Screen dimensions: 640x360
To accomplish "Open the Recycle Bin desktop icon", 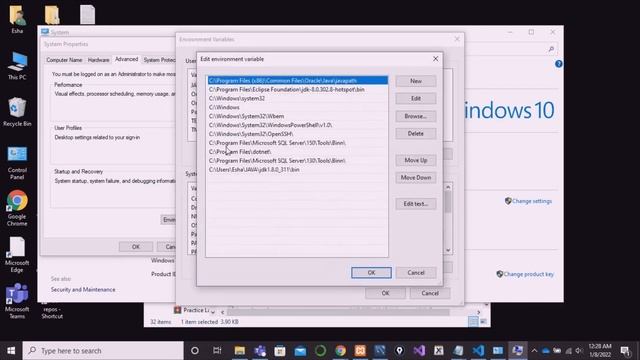I will click(x=16, y=112).
